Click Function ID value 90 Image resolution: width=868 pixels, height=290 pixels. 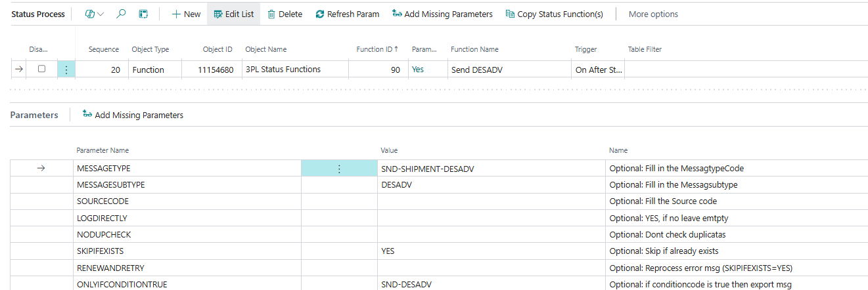point(378,70)
